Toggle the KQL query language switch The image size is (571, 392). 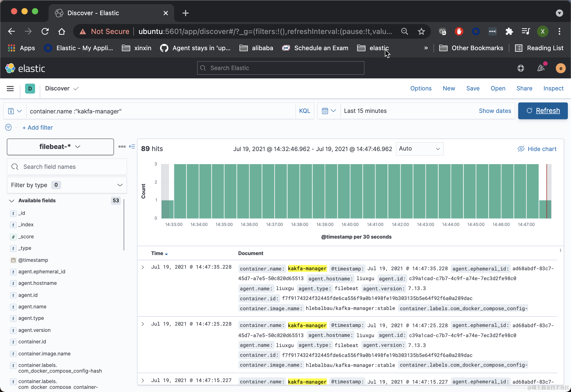pos(305,111)
